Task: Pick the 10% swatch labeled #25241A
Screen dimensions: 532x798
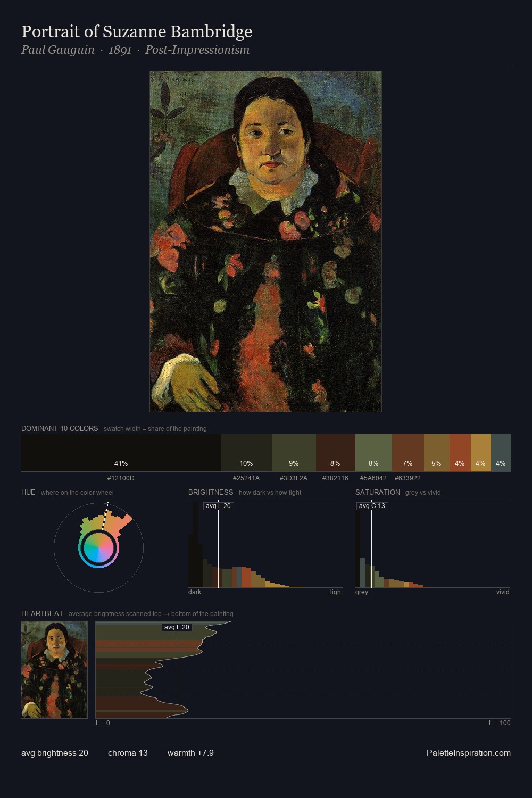Action: [246, 453]
